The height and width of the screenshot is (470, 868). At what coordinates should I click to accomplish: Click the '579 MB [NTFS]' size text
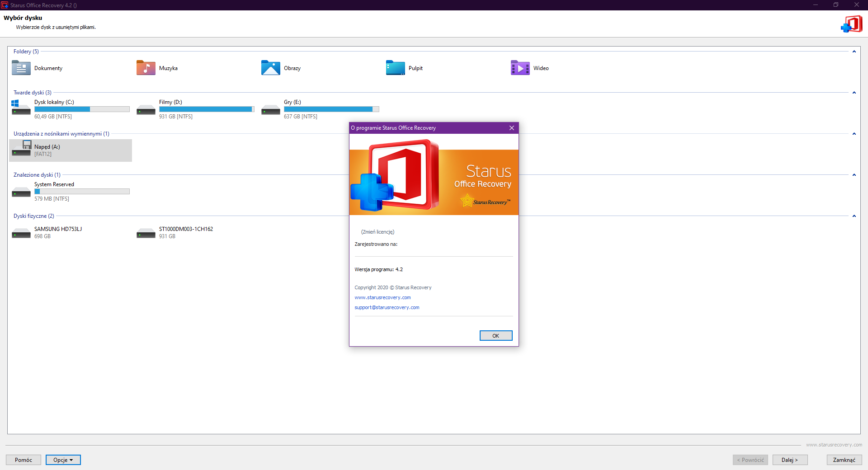(x=52, y=199)
